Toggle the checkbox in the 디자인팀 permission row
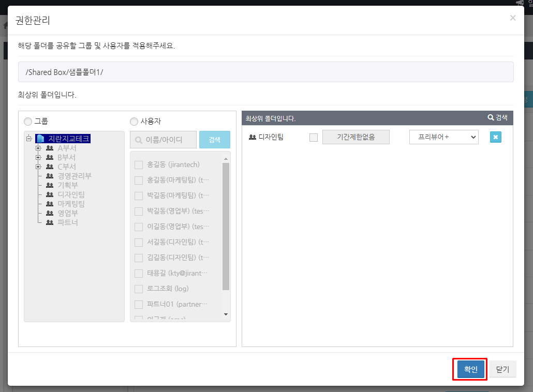Image resolution: width=533 pixels, height=392 pixels. pos(314,137)
